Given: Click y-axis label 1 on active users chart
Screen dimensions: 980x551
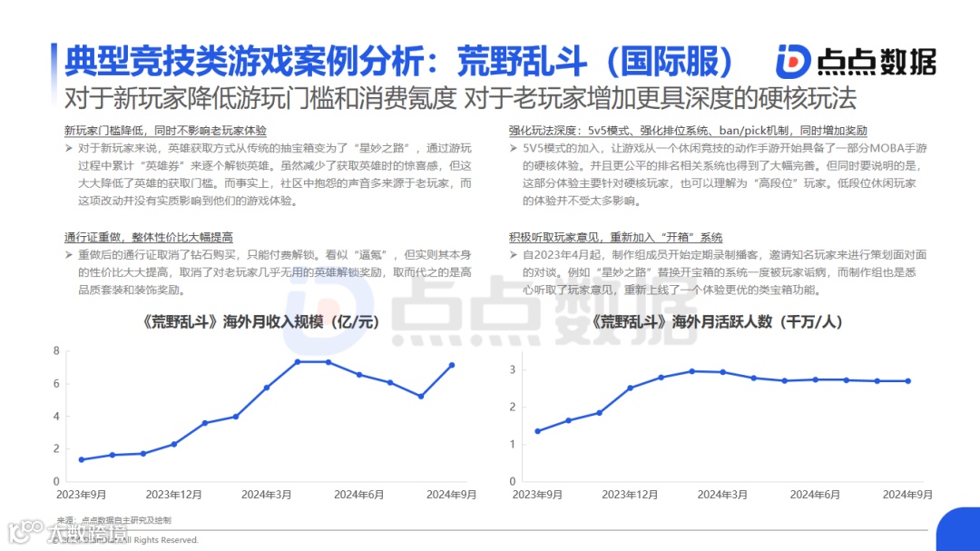Looking at the screenshot, I should click(x=513, y=444).
